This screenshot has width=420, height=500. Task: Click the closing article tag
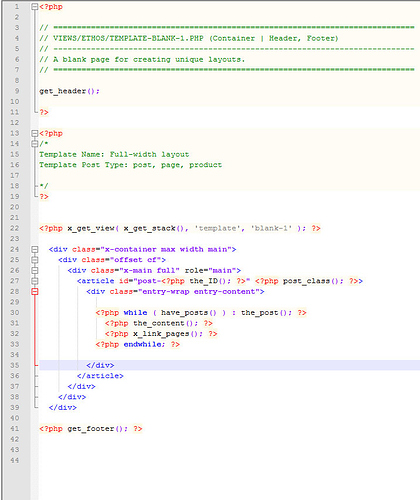pos(100,376)
